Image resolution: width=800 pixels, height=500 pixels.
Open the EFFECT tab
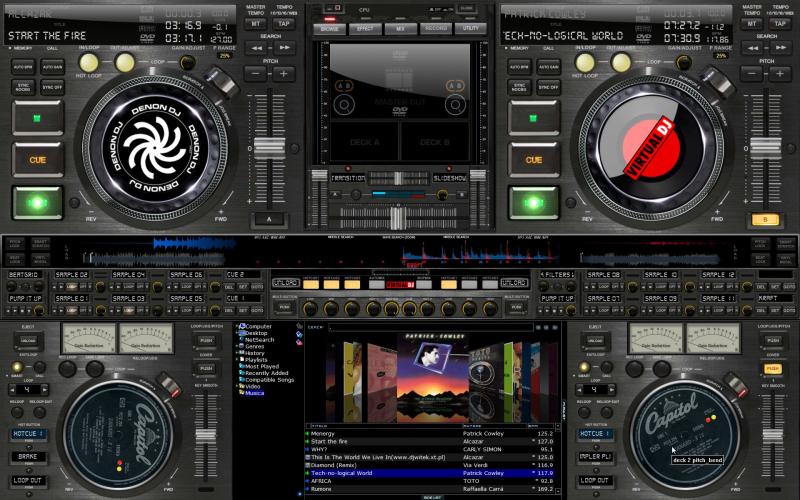coord(365,29)
